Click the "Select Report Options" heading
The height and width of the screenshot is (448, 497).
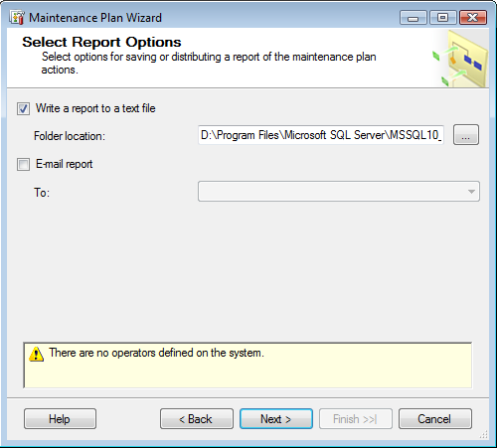(x=101, y=42)
